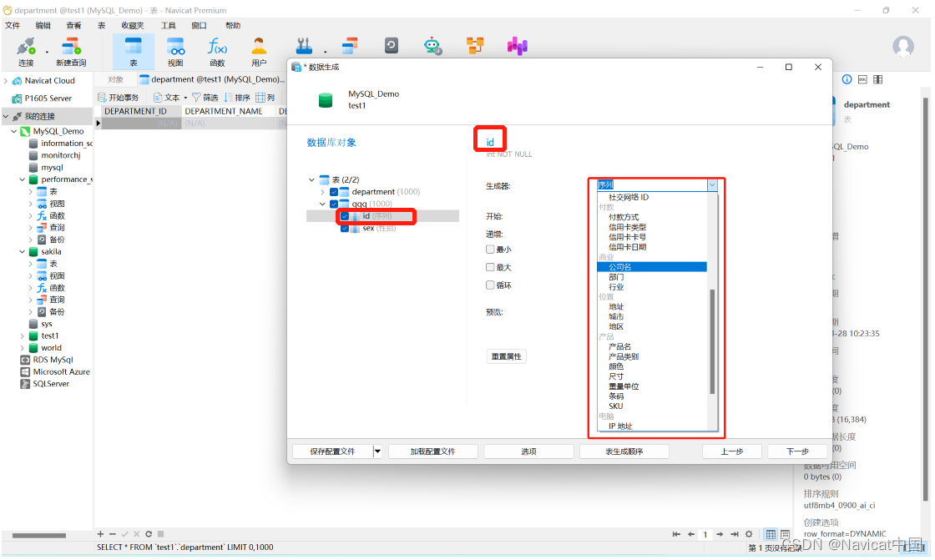Open the user account avatar
This screenshot has width=935, height=560.
(902, 47)
